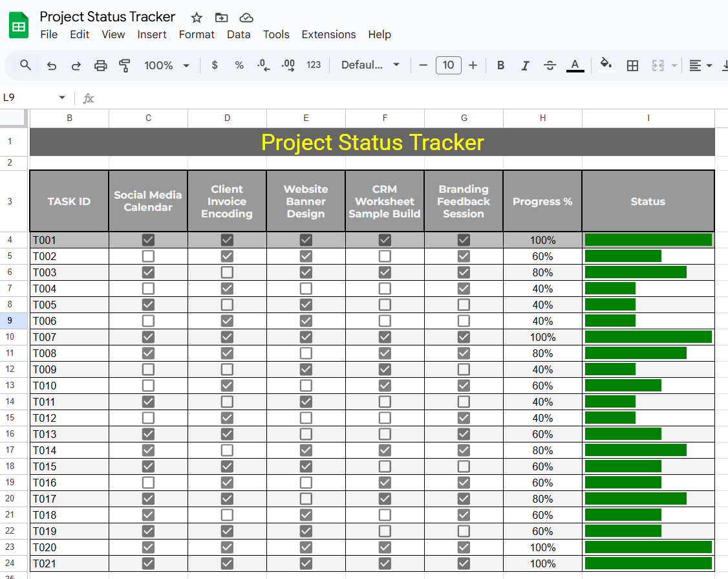Viewport: 728px width, 579px height.
Task: Format as currency with dollar icon
Action: [215, 65]
